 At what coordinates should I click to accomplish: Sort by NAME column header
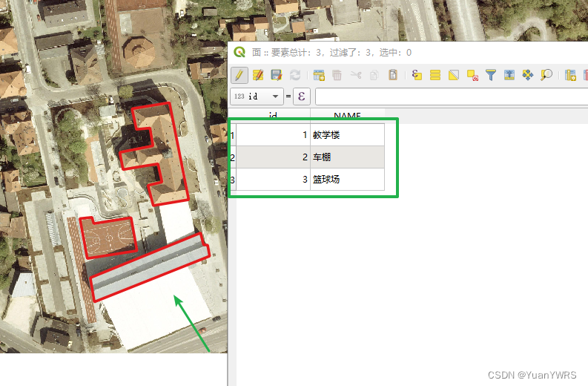347,114
